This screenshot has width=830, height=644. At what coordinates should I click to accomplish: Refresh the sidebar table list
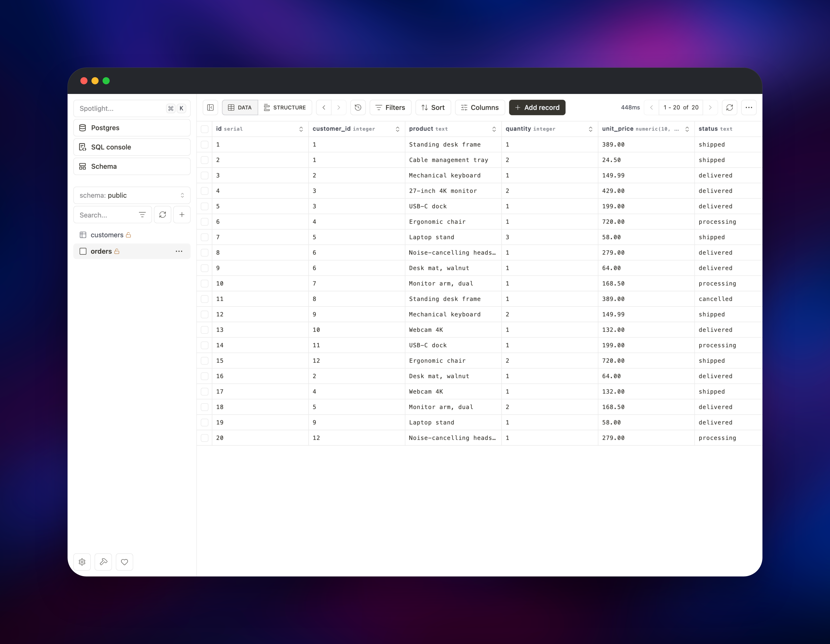163,215
